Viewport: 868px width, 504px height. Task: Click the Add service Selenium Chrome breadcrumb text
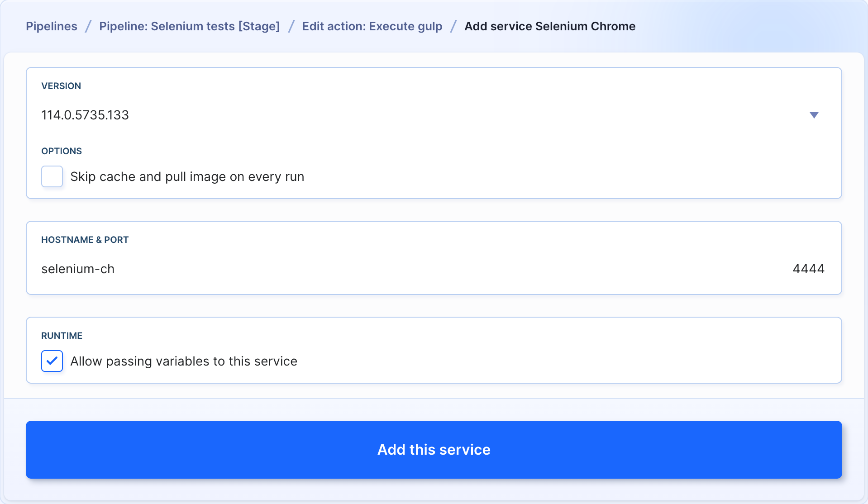[550, 26]
